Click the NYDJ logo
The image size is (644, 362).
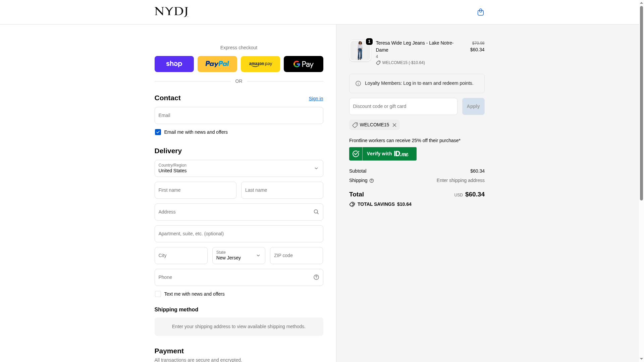click(171, 12)
